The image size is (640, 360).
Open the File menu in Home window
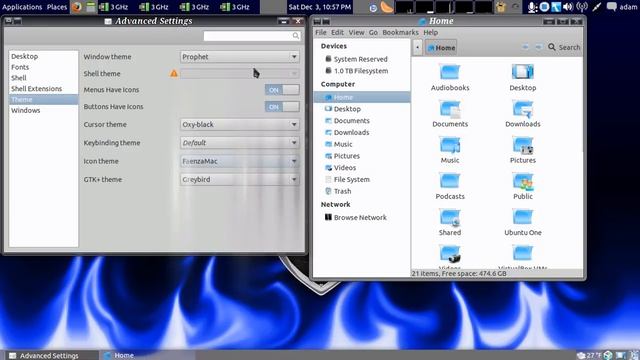point(321,32)
